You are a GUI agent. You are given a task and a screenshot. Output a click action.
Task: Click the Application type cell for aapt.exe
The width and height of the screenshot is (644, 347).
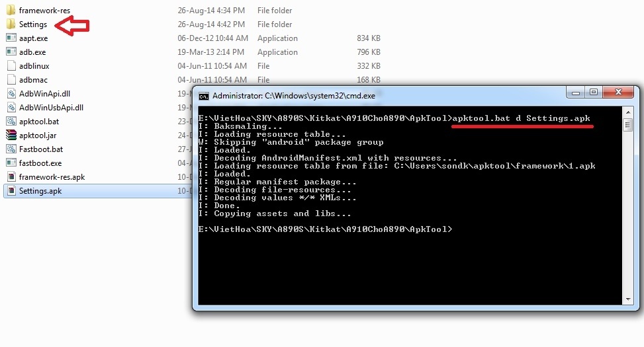(x=277, y=38)
